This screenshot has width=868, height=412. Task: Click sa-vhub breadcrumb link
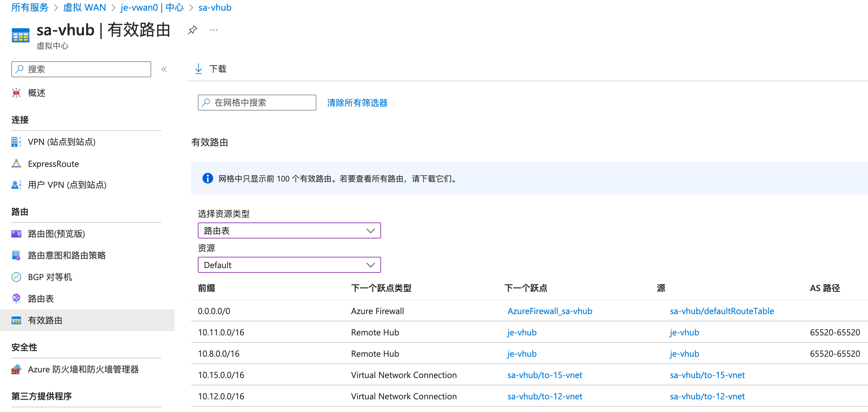coord(215,7)
